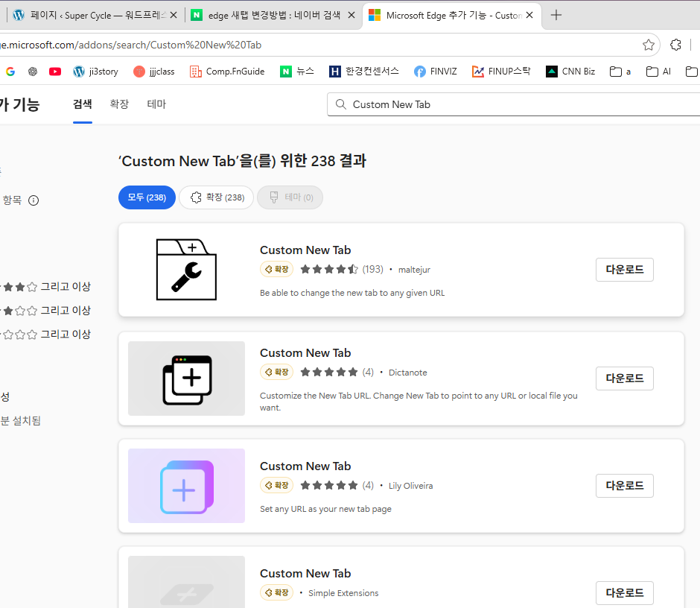Click 'Be able to change the new tab' description
700x608 pixels.
(x=352, y=293)
